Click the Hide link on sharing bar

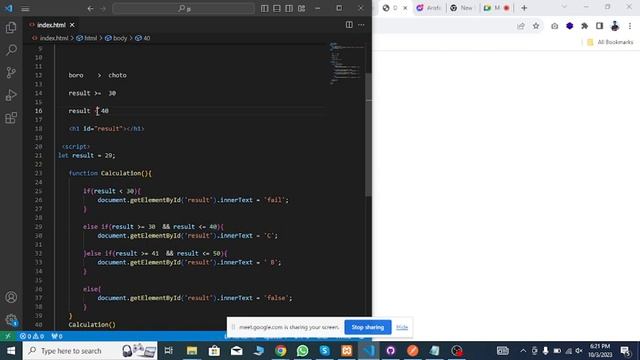click(402, 327)
